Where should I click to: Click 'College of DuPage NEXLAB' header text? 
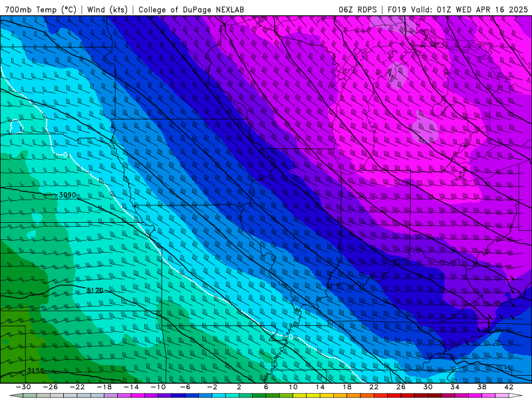pyautogui.click(x=191, y=9)
